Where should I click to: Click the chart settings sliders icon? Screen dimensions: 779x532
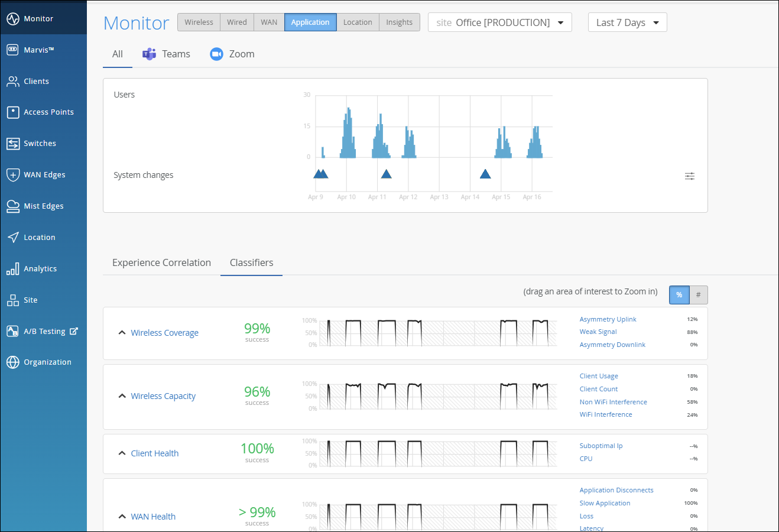[x=689, y=176]
